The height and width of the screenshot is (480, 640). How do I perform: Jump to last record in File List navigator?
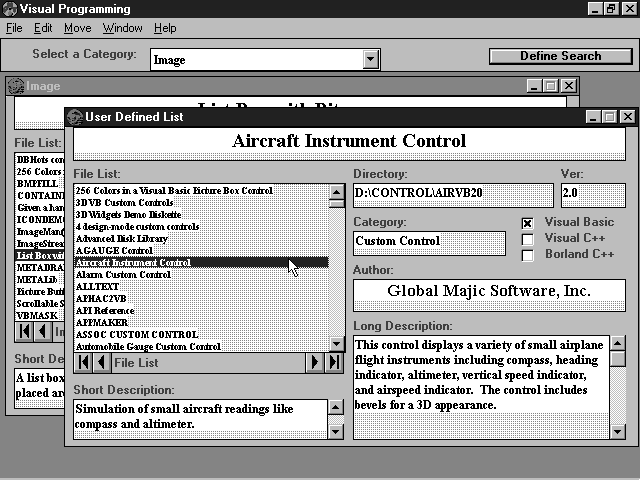coord(335,362)
